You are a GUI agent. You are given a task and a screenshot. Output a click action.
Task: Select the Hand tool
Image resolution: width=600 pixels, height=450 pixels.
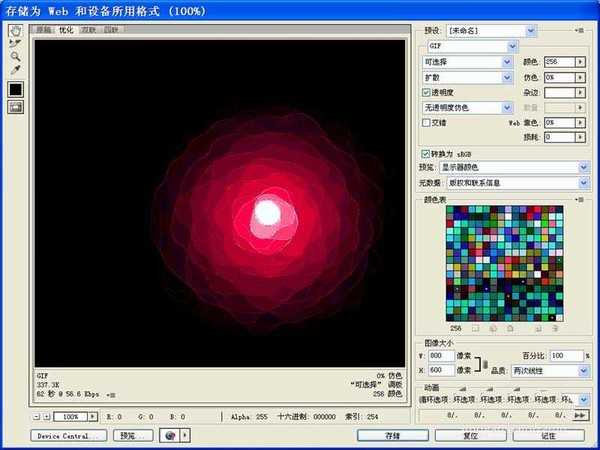(15, 31)
